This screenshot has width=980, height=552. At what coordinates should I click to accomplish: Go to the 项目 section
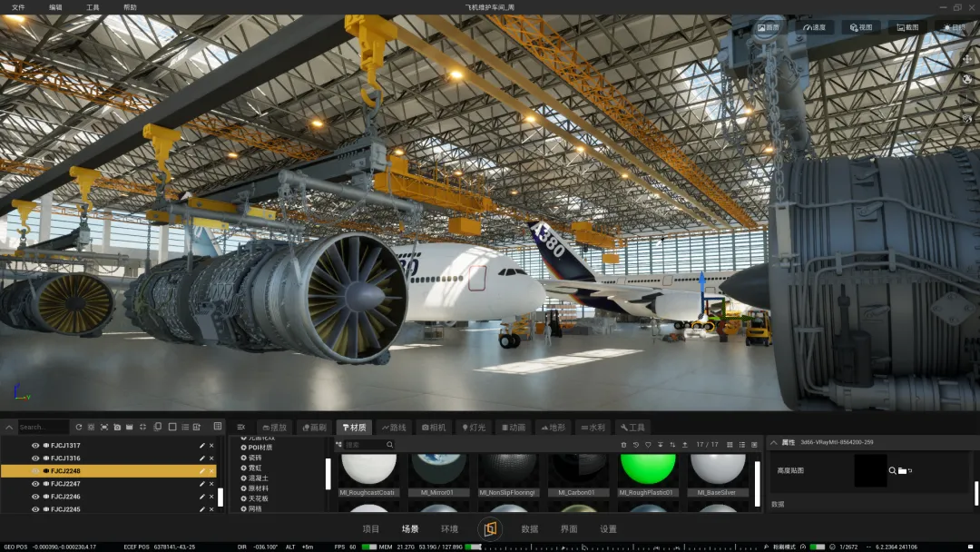[370, 529]
